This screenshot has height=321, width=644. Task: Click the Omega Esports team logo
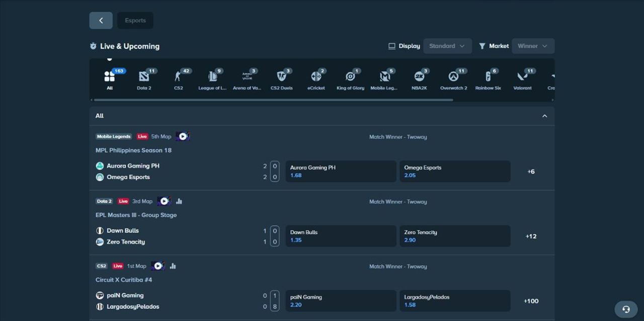(x=100, y=177)
